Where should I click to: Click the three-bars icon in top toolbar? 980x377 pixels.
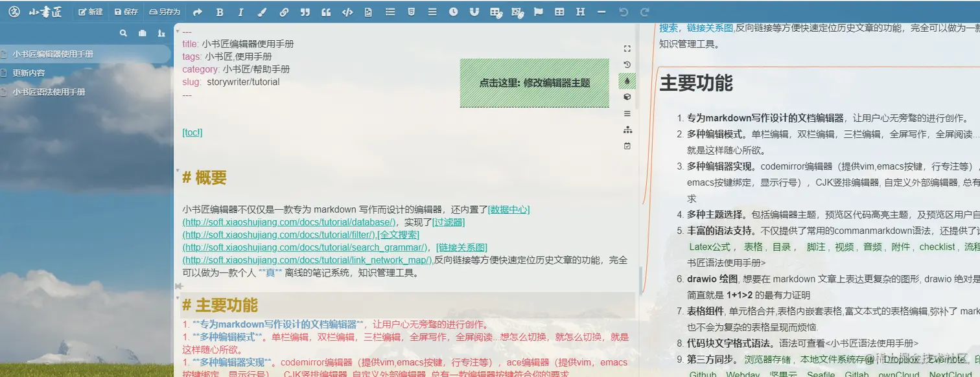432,12
